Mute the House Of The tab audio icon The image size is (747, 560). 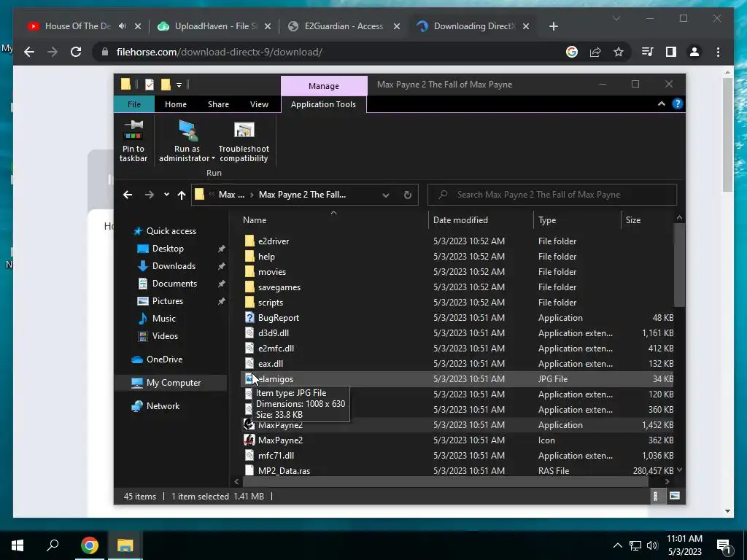pyautogui.click(x=123, y=26)
